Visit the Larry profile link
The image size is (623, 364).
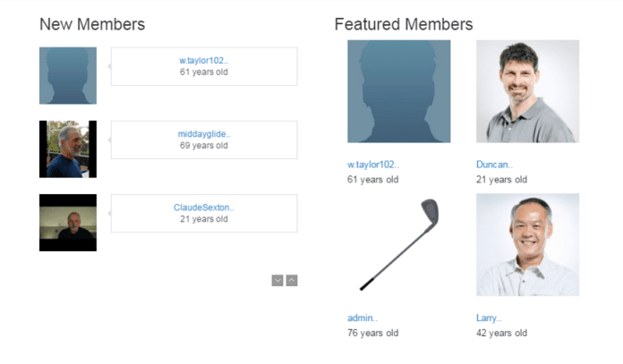click(489, 318)
